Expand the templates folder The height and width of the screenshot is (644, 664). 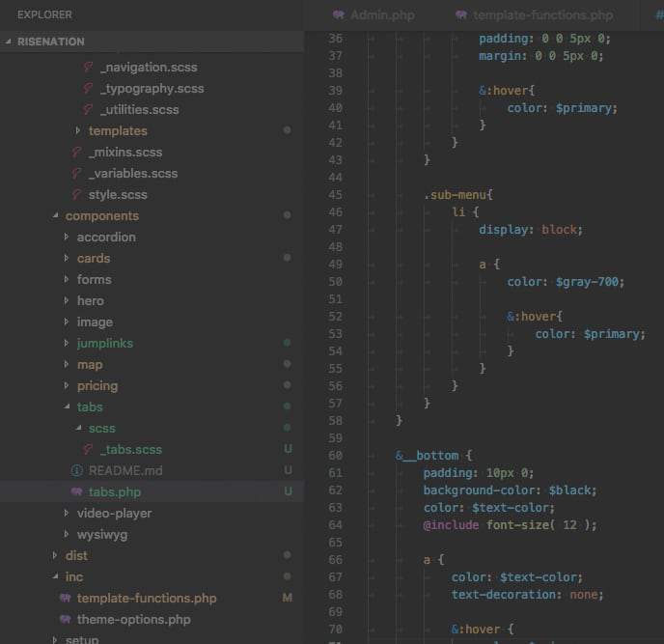[x=77, y=130]
